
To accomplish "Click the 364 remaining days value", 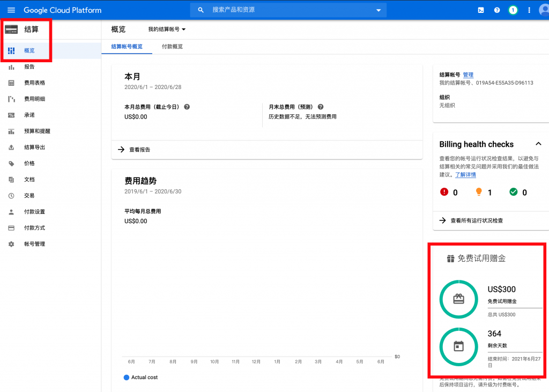I will point(494,334).
